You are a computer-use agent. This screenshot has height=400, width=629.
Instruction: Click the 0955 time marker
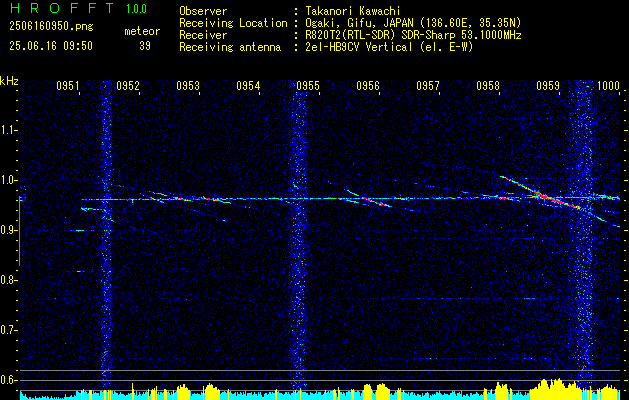pos(308,85)
